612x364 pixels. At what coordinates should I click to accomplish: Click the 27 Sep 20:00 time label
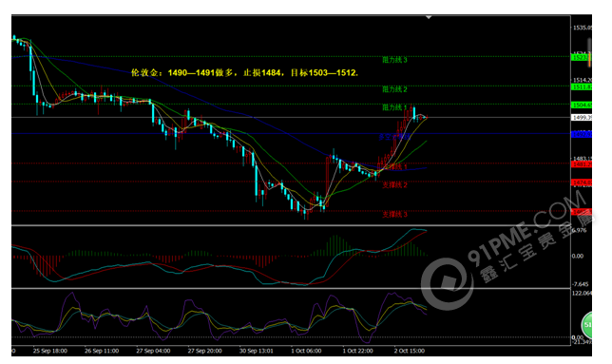point(204,351)
